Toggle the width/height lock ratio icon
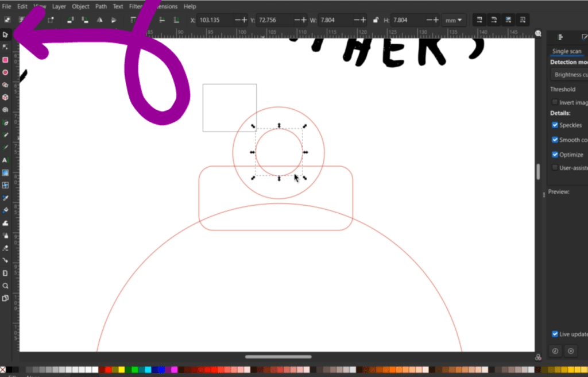This screenshot has height=377, width=588. coord(376,20)
